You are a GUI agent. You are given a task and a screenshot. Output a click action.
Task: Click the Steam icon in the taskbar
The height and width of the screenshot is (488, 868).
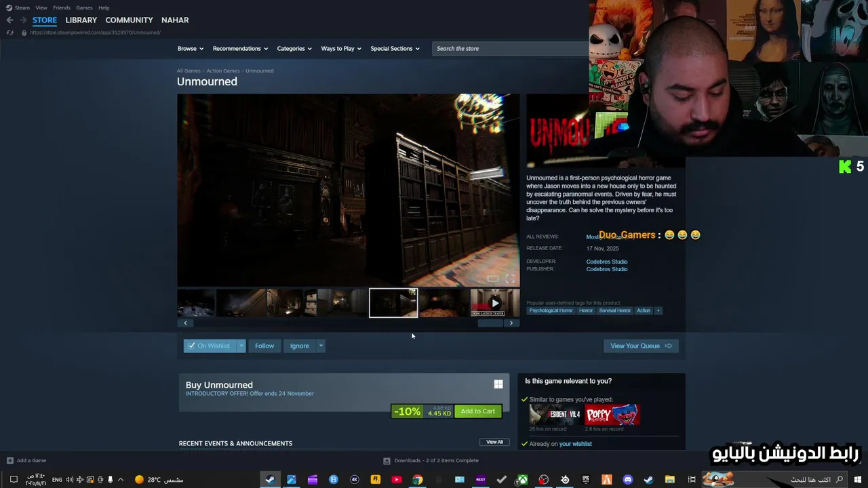[x=270, y=480]
